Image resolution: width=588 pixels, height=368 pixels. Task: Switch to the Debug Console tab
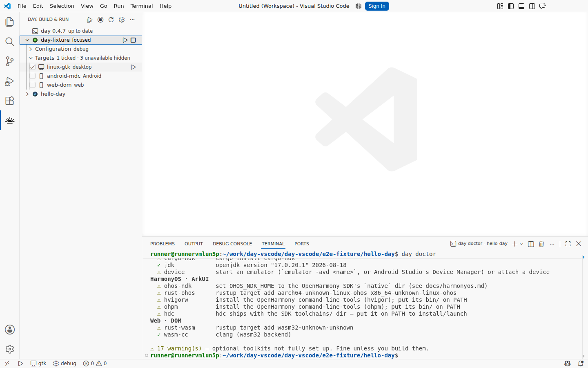click(232, 244)
